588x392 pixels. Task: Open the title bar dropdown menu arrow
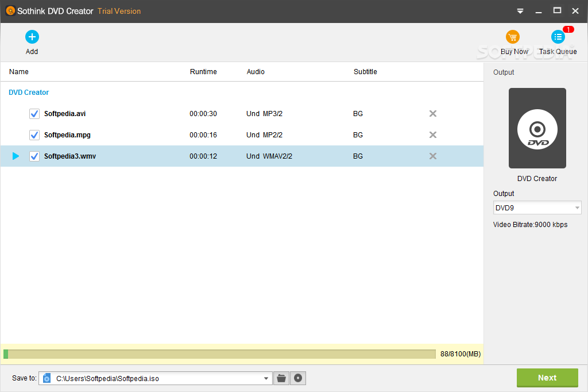(x=520, y=11)
